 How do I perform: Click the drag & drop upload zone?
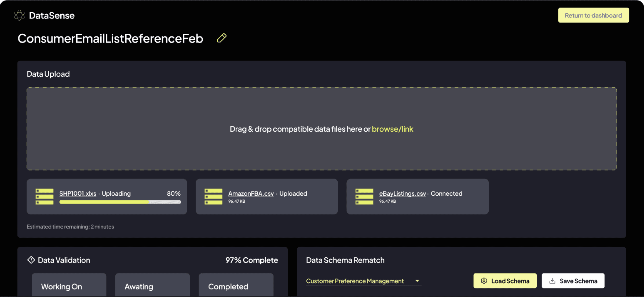pyautogui.click(x=322, y=129)
